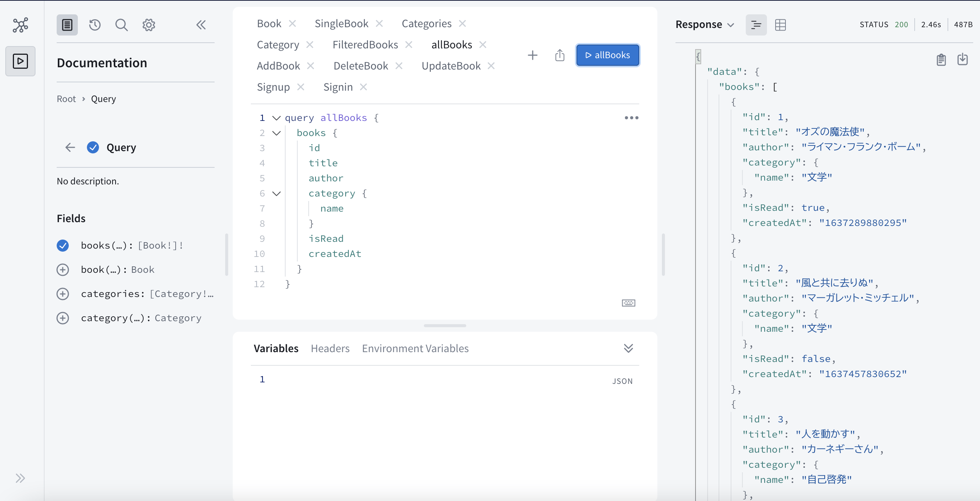The height and width of the screenshot is (501, 980).
Task: Collapse the category block at line 6
Action: coord(277,193)
